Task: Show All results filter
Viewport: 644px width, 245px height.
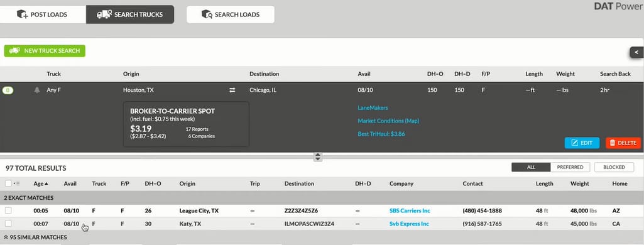Action: pyautogui.click(x=531, y=167)
